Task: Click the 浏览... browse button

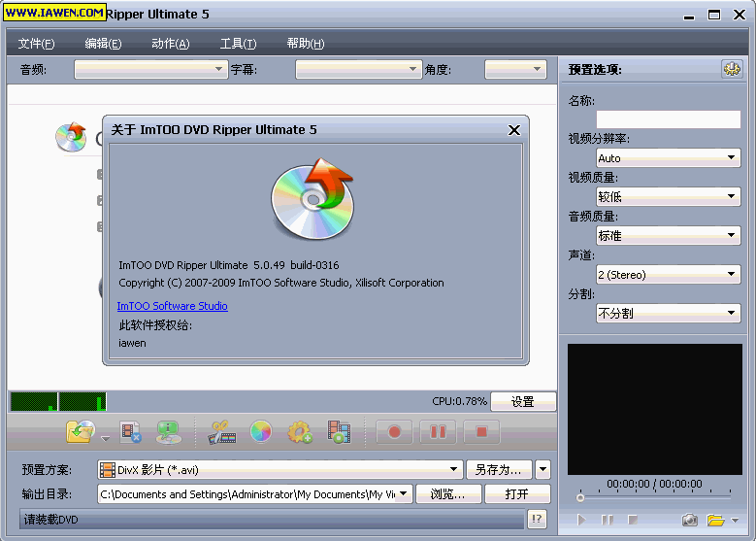Action: (x=447, y=494)
